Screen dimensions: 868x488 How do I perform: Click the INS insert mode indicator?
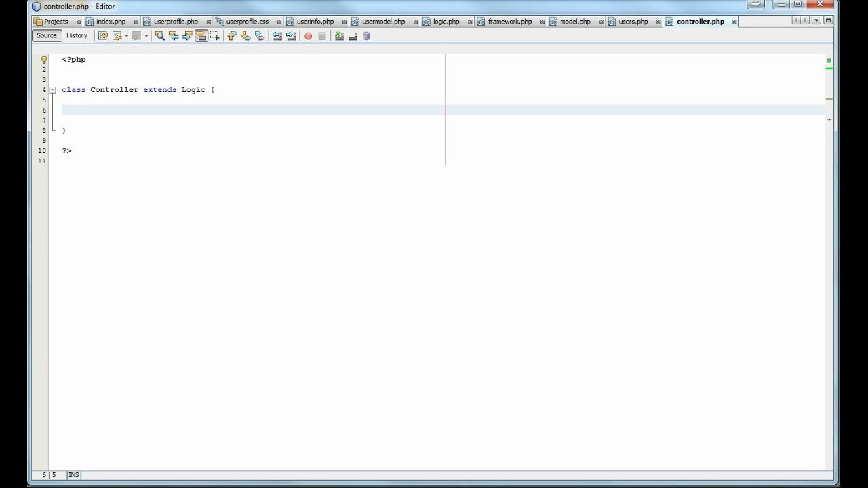click(73, 475)
